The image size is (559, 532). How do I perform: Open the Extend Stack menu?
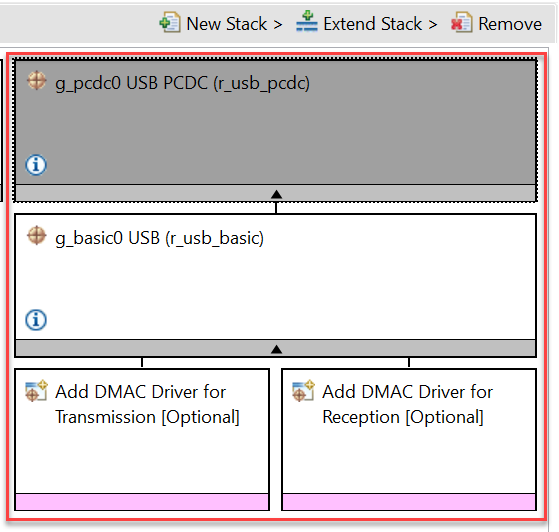coord(366,24)
